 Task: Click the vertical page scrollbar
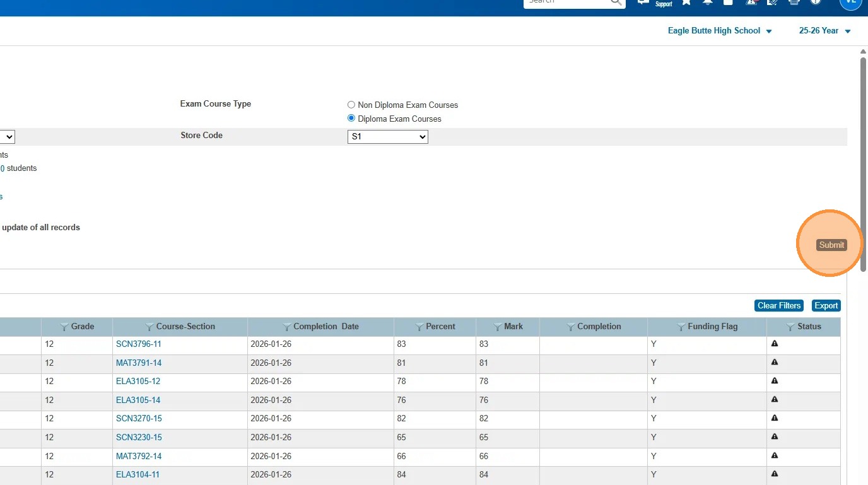(x=863, y=164)
